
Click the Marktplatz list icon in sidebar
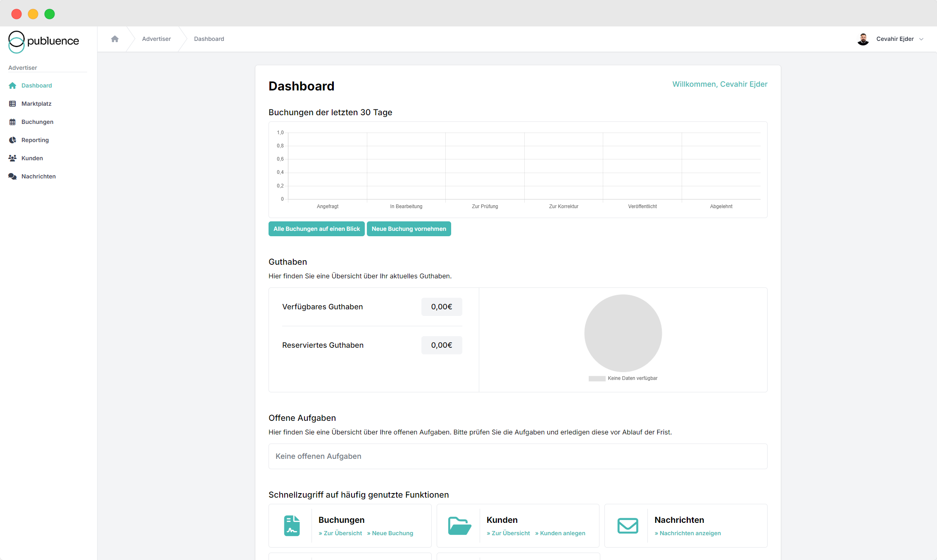12,104
